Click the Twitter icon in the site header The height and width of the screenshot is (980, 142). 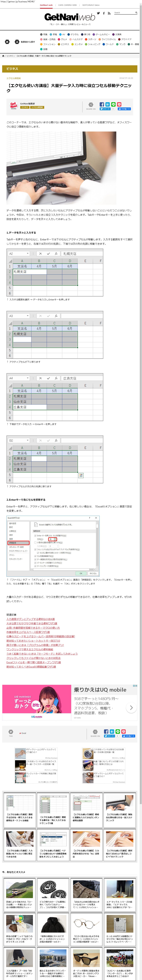[x=98, y=13]
